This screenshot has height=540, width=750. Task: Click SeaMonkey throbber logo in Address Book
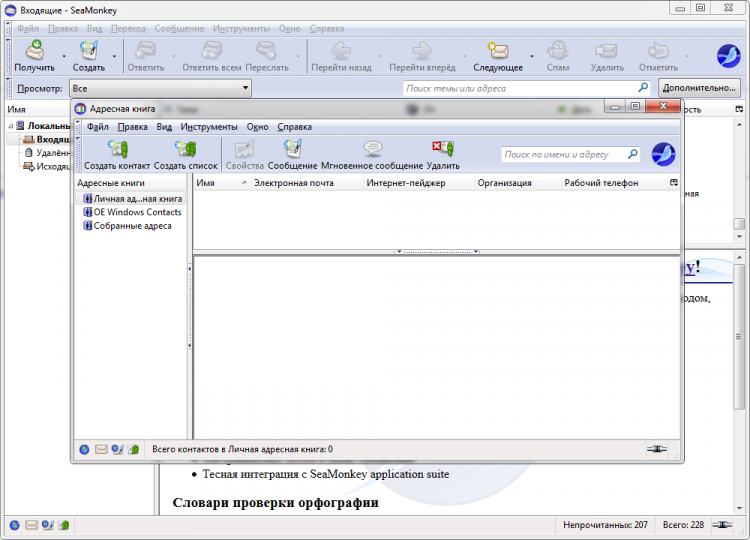click(x=663, y=154)
